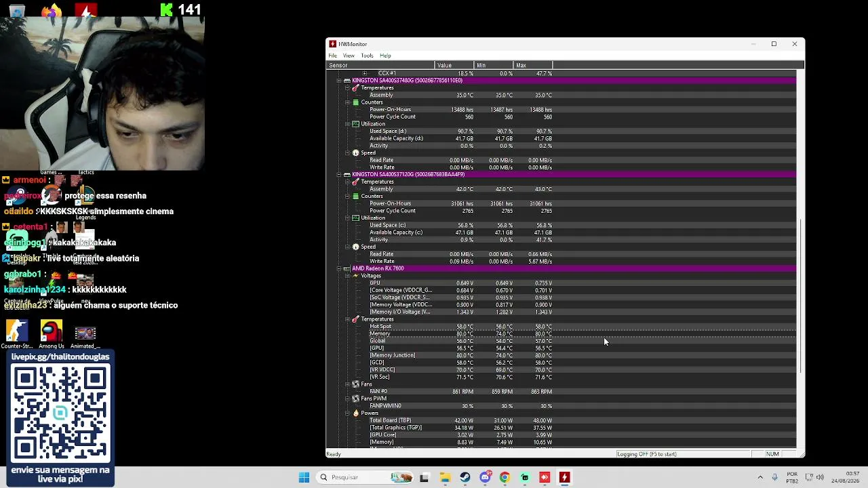Collapse the KINGSTON SA400S37120G drive node
This screenshot has width=868, height=488.
338,175
